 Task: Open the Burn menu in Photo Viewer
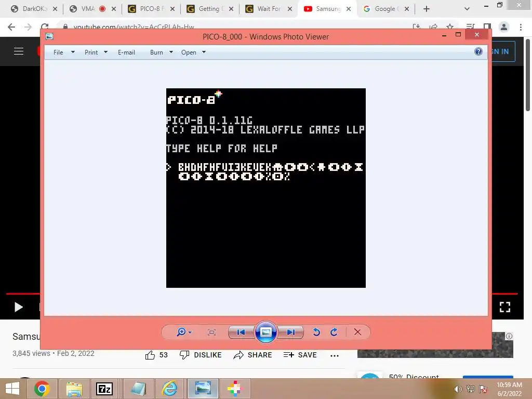(156, 52)
